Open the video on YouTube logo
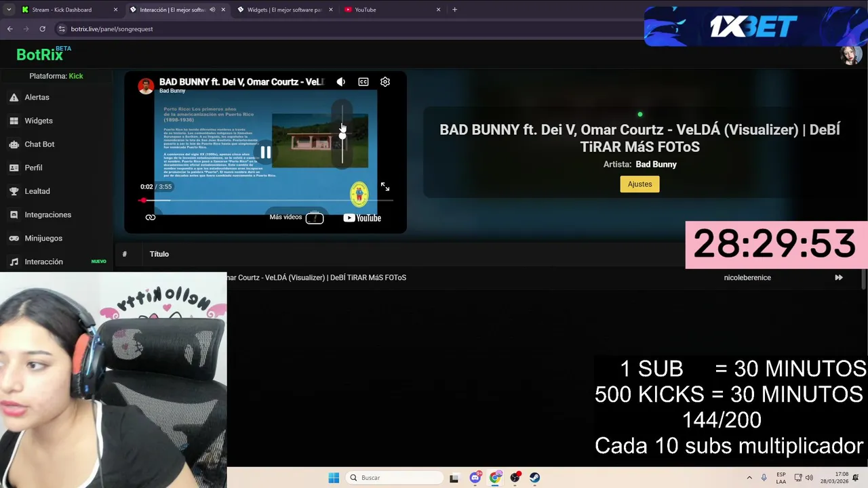This screenshot has height=488, width=868. 362,218
